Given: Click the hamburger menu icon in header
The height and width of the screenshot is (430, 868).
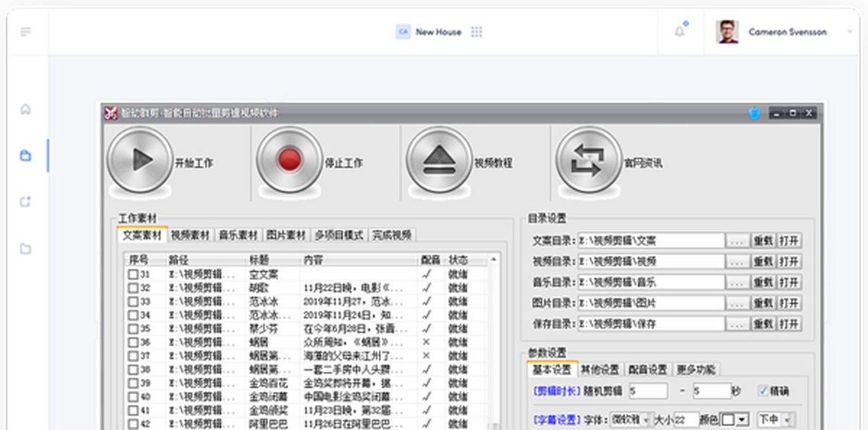Looking at the screenshot, I should tap(26, 32).
